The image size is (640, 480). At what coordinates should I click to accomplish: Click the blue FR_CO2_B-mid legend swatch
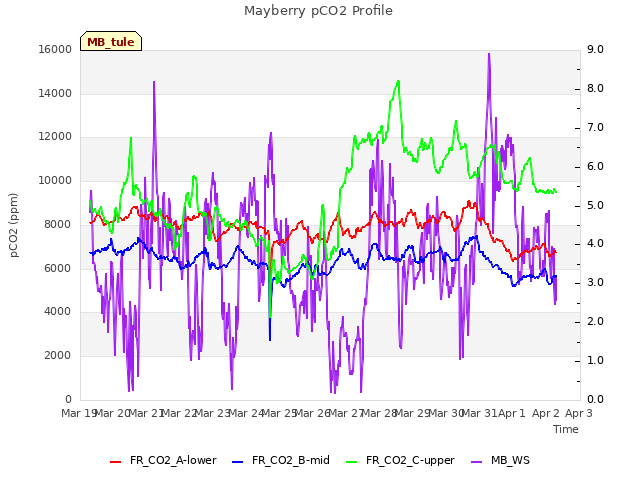pos(237,462)
